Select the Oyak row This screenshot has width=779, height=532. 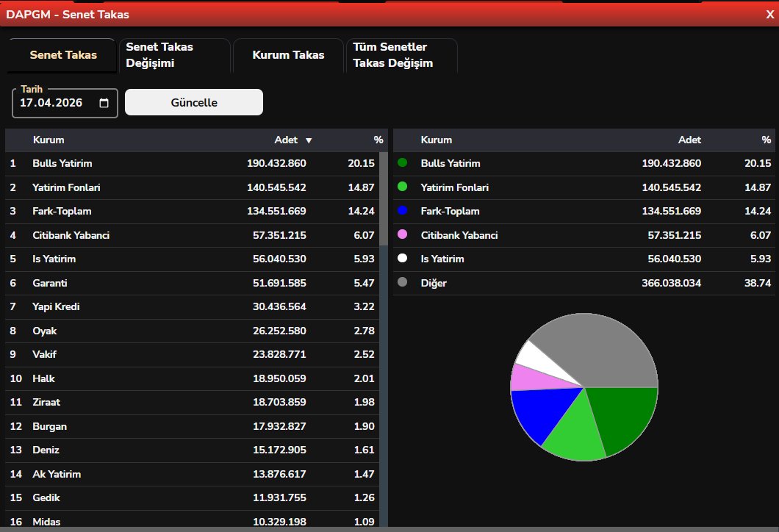192,331
